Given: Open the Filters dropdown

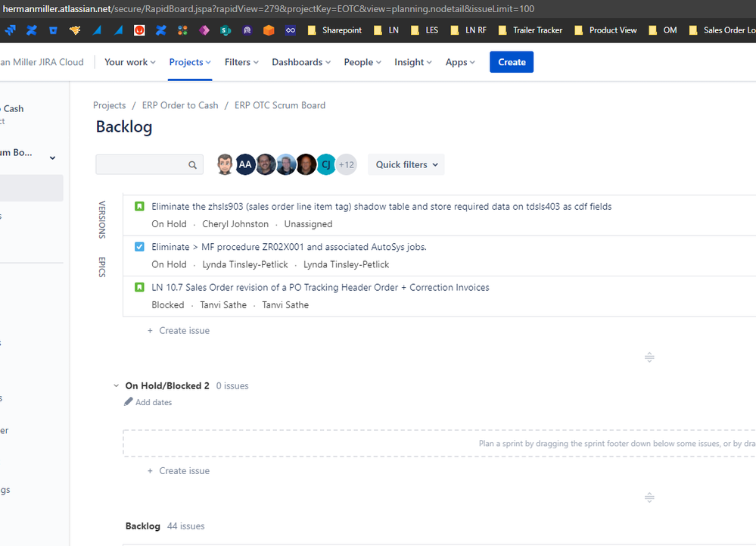Looking at the screenshot, I should point(241,62).
